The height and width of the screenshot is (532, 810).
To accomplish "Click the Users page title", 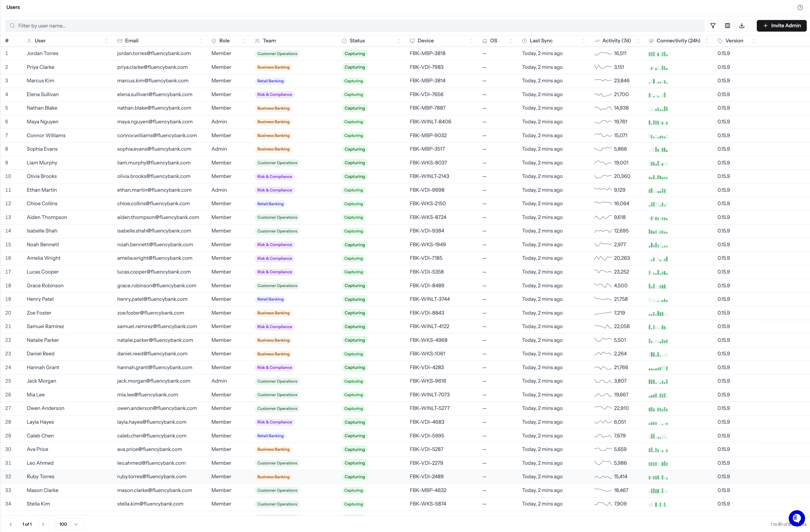I will 13,7.
